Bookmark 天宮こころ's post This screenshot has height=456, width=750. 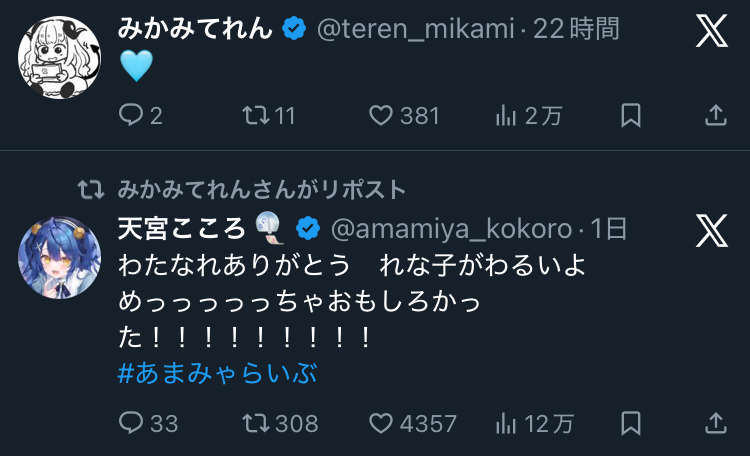click(x=631, y=423)
